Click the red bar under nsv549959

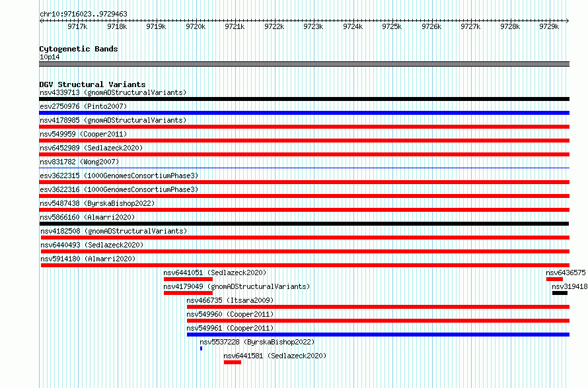click(x=304, y=141)
